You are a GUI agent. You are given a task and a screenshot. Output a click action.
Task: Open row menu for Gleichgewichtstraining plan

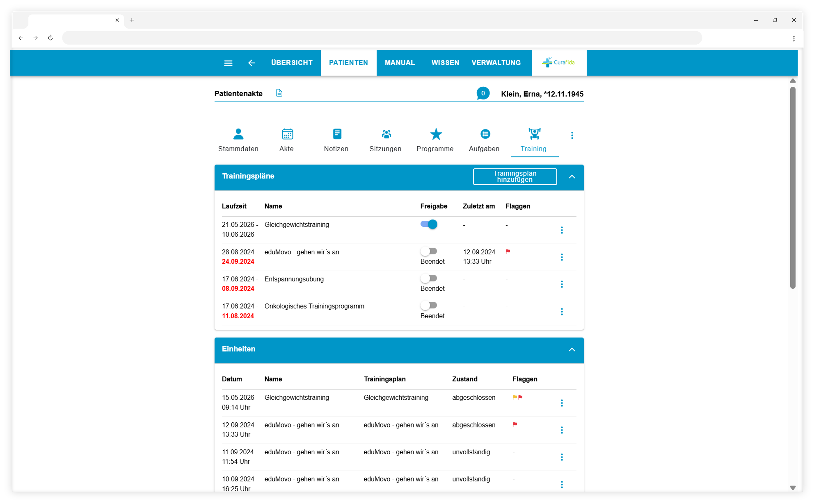tap(561, 230)
